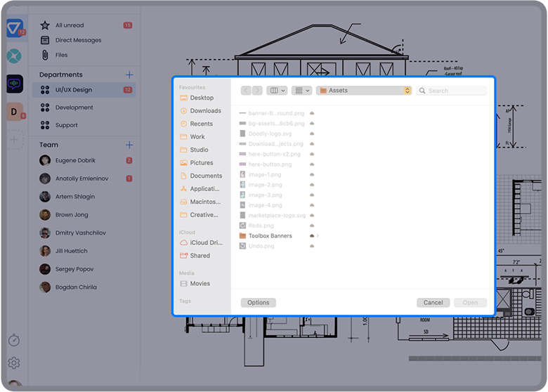The width and height of the screenshot is (548, 392).
Task: Expand the Assets folder path dropdown
Action: (407, 91)
